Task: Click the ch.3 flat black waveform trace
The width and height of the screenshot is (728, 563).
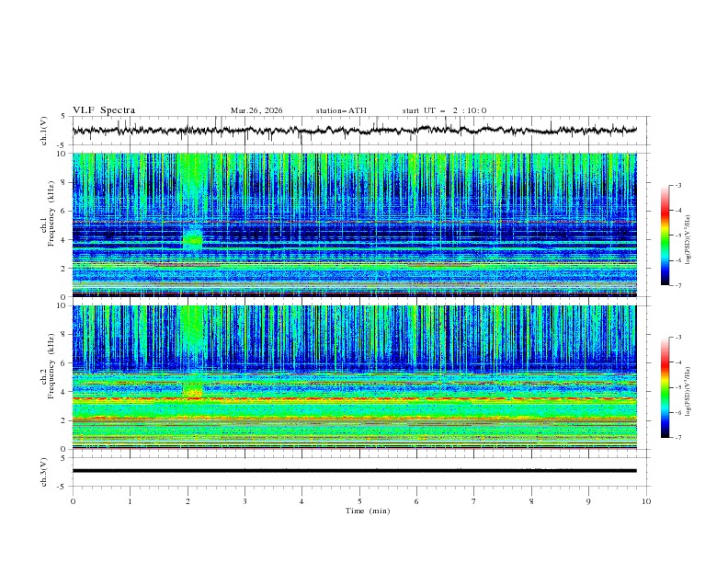Action: [x=354, y=471]
